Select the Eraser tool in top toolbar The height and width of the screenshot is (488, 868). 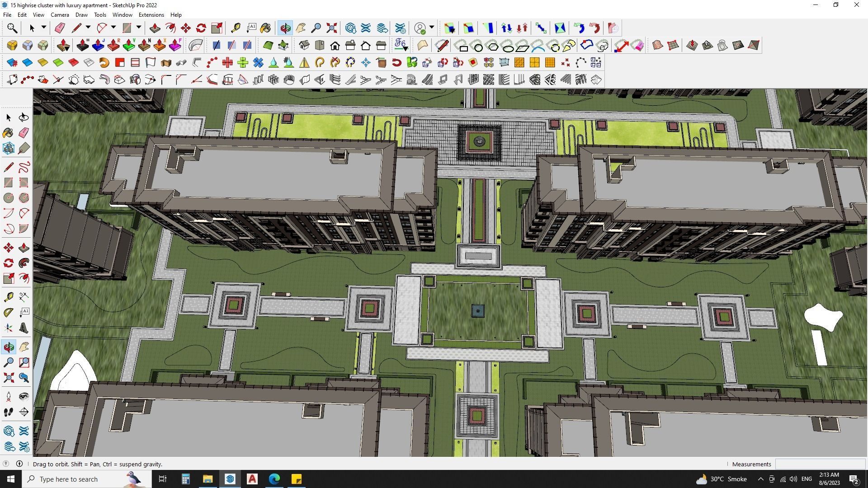(x=60, y=28)
